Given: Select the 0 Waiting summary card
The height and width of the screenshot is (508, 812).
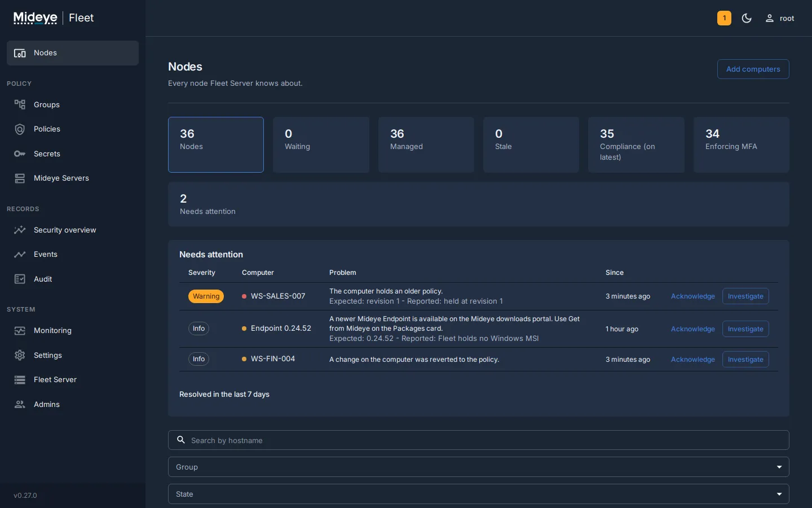Looking at the screenshot, I should [x=321, y=144].
